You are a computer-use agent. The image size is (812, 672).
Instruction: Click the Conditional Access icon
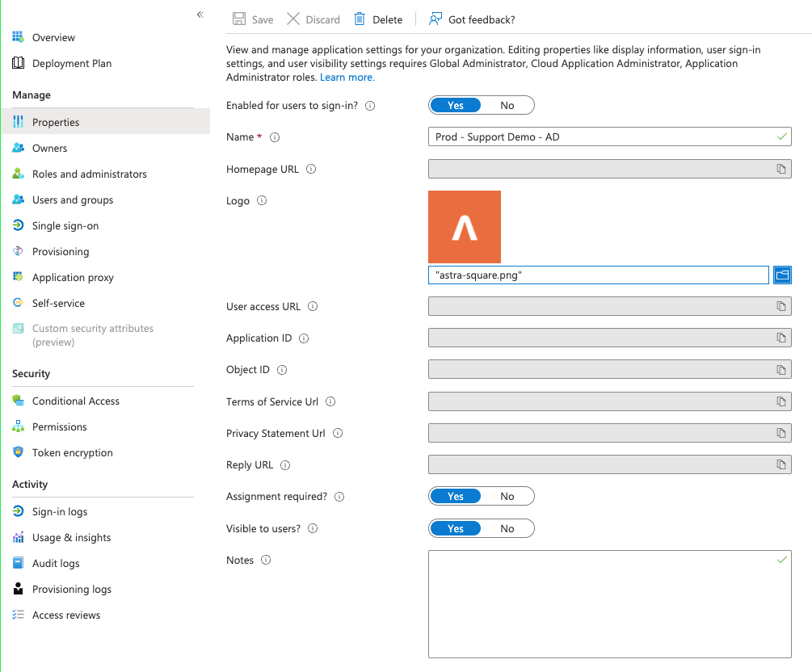(18, 400)
